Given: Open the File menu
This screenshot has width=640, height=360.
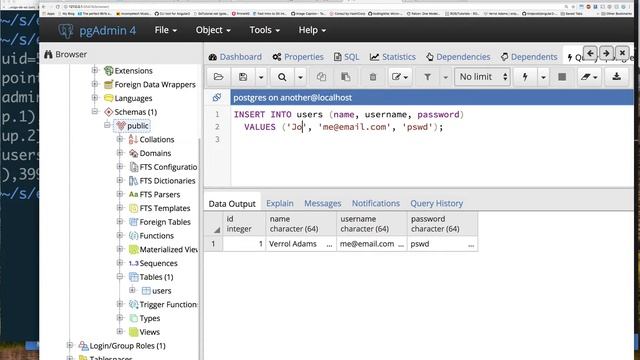Looking at the screenshot, I should [x=165, y=30].
